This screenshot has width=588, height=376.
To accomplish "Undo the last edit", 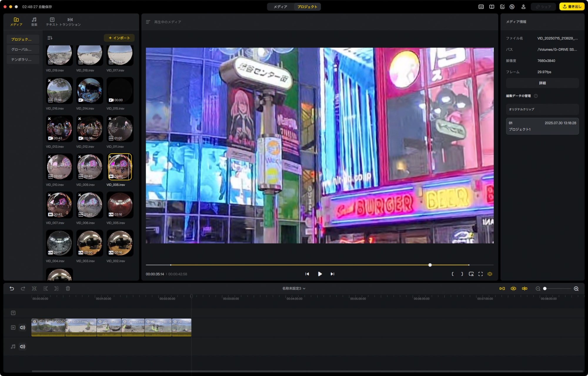I will click(x=12, y=288).
